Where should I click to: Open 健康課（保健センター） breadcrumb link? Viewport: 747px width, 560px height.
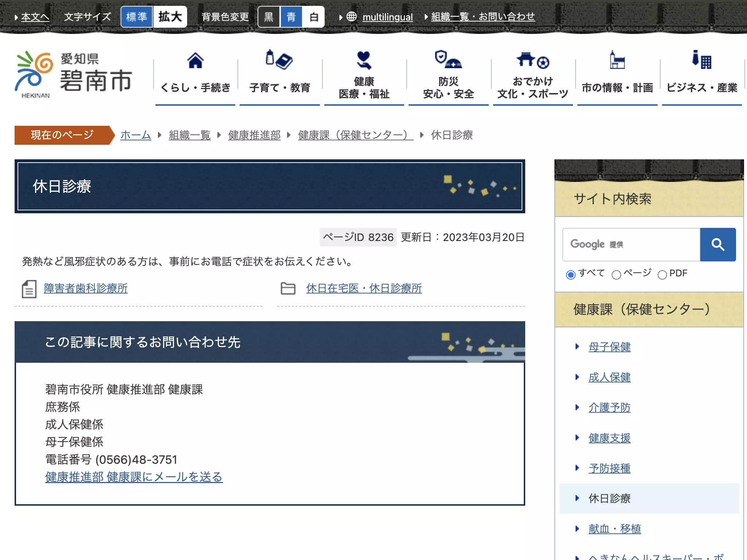coord(356,135)
